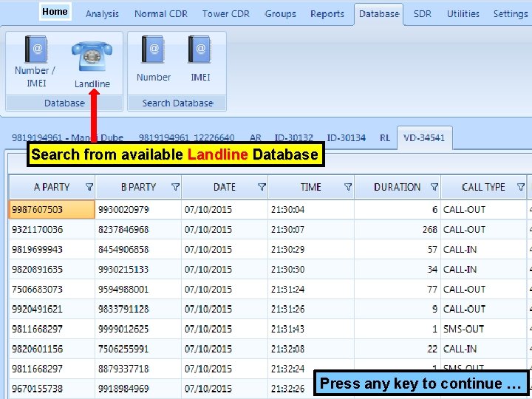Click B PARTY cell 9833791128

coord(138,309)
